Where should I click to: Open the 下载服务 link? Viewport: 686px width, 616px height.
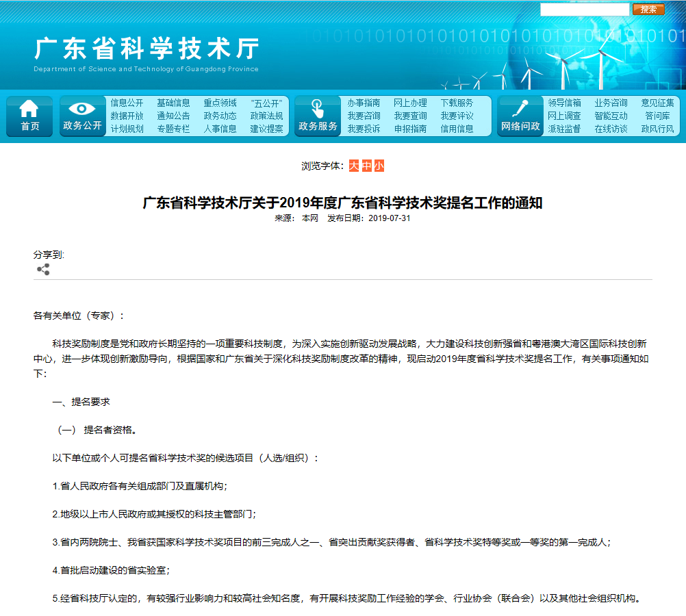(457, 103)
